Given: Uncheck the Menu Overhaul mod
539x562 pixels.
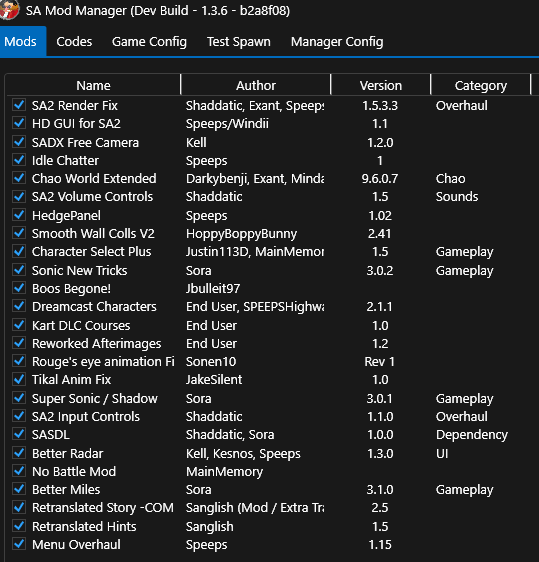Looking at the screenshot, I should click(x=19, y=544).
